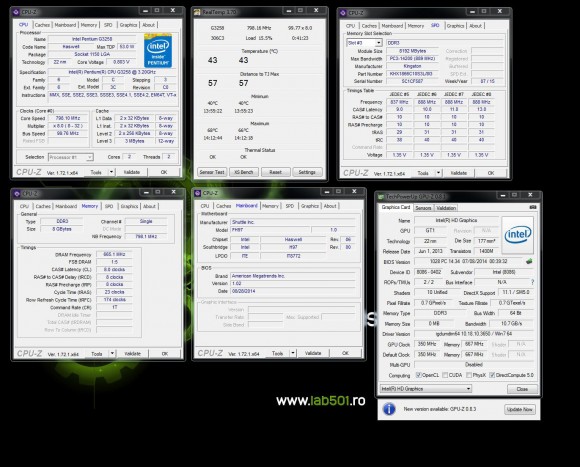Click the RealTemp title bar icon
580x467 pixels.
coord(197,12)
